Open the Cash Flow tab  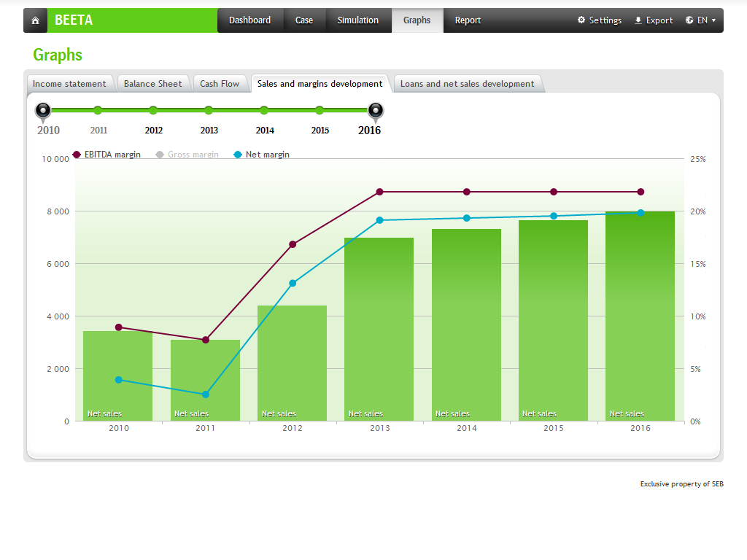(220, 84)
